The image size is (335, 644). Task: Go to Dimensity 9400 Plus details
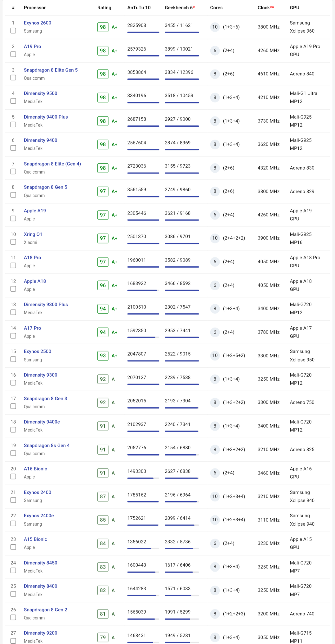[46, 117]
